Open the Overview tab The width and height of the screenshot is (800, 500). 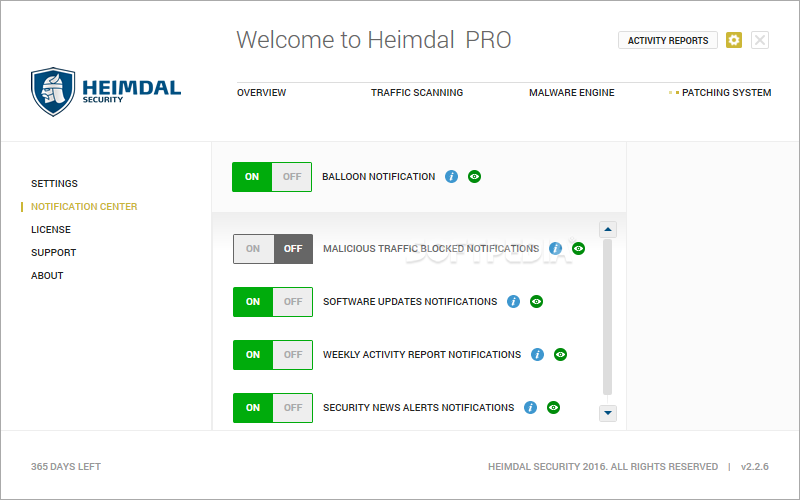coord(261,93)
